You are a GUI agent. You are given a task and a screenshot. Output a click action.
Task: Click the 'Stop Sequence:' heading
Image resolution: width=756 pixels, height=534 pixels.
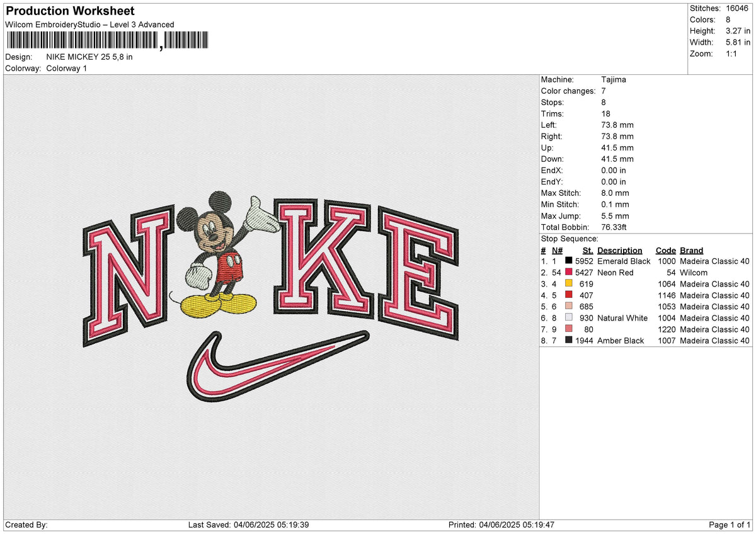[570, 239]
